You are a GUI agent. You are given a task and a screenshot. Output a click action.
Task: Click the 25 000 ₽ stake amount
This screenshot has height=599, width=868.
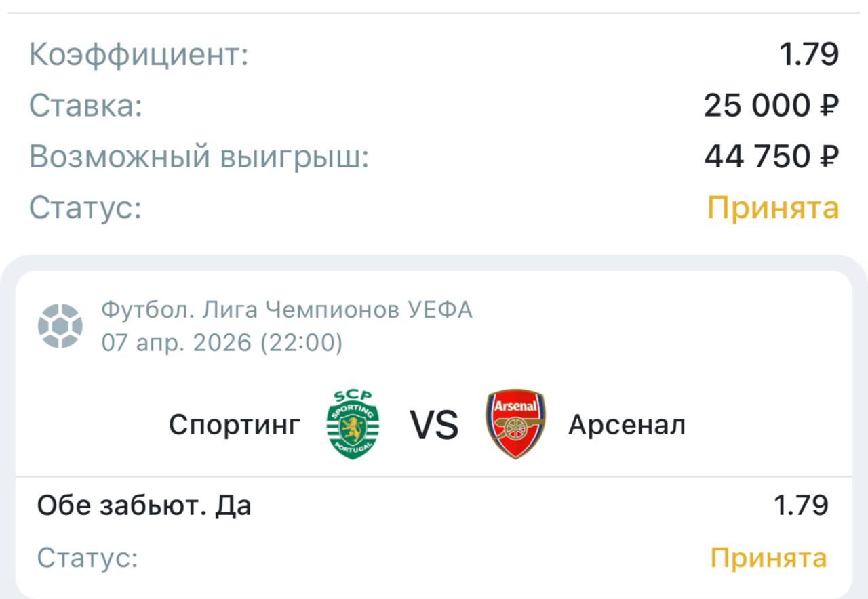(x=771, y=106)
